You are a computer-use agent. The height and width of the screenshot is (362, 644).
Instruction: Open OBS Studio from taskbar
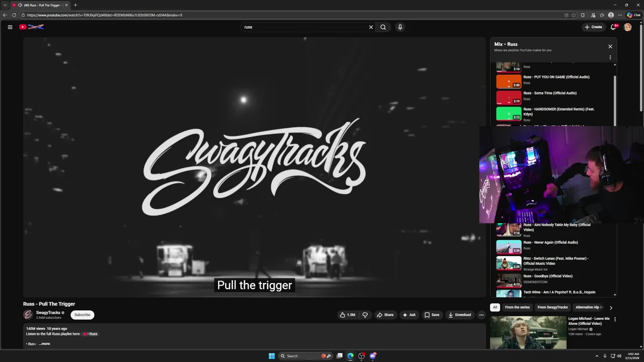tap(361, 356)
